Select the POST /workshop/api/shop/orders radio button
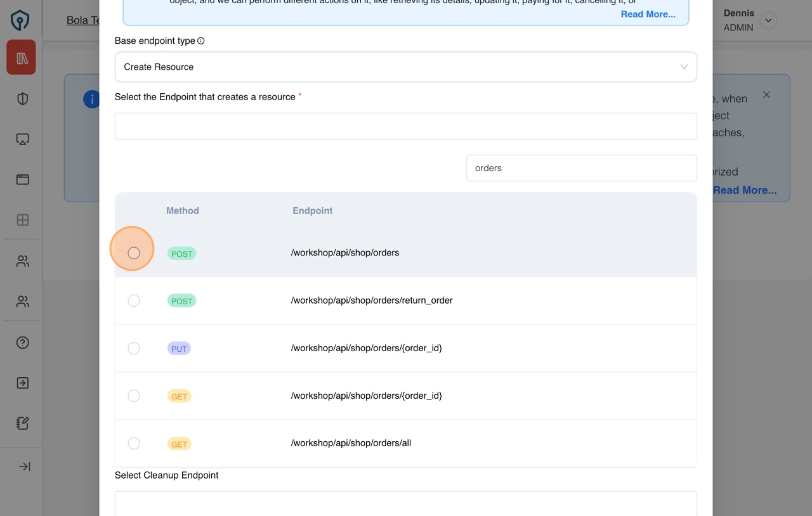The width and height of the screenshot is (812, 516). point(133,252)
